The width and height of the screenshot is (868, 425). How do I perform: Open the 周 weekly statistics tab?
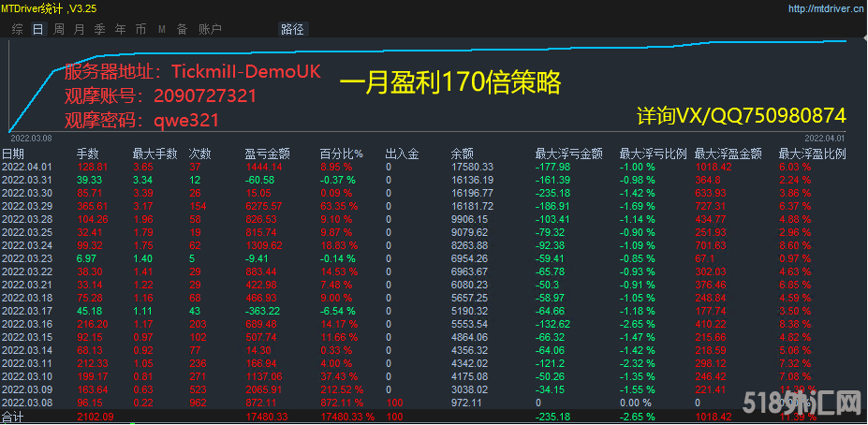click(x=58, y=29)
